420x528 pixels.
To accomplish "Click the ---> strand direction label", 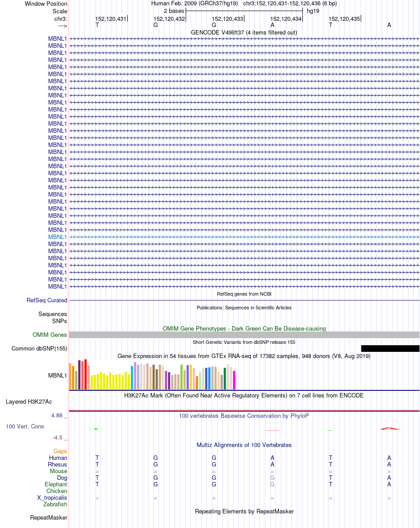I will pyautogui.click(x=62, y=26).
